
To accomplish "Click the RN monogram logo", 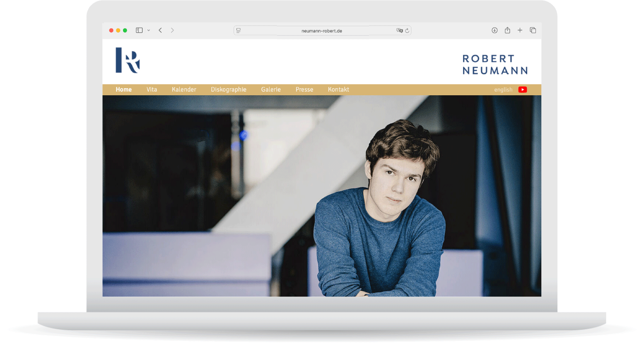I will [127, 60].
